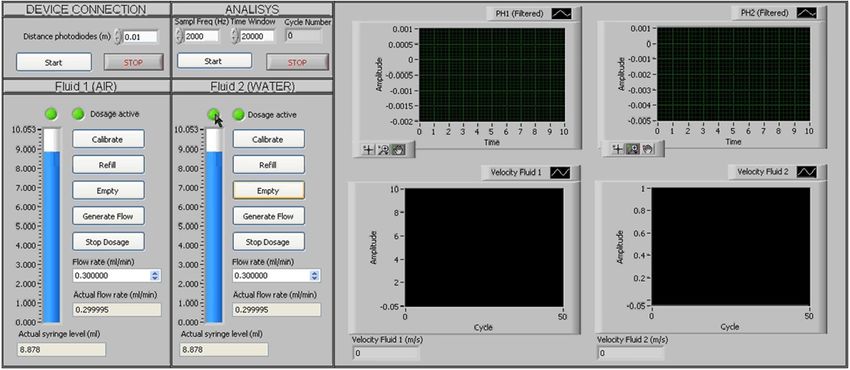Viewport: 850px width, 370px height.
Task: Adjust Distance photodiodes stepper arrows
Action: tap(118, 37)
